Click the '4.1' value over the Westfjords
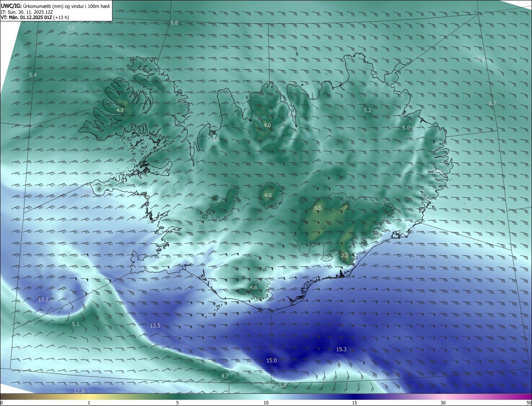Screen dimensions: 532x406 coord(120,110)
